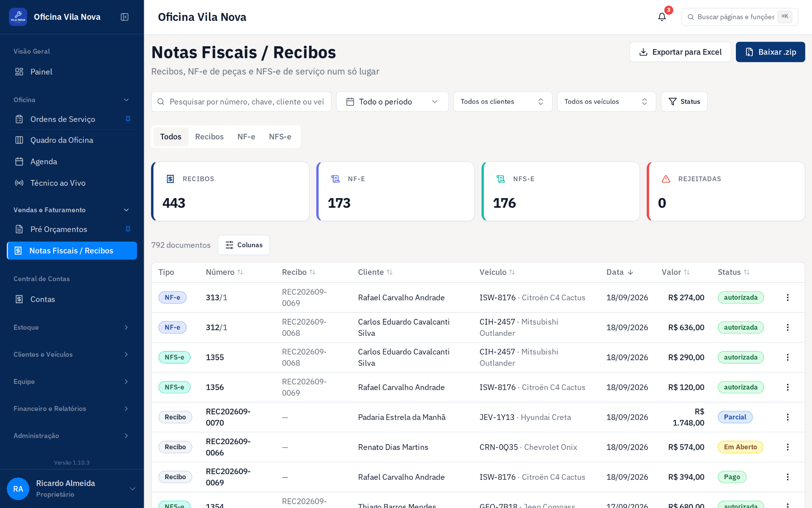812x508 pixels.
Task: Sort table by Valor column
Action: 675,272
